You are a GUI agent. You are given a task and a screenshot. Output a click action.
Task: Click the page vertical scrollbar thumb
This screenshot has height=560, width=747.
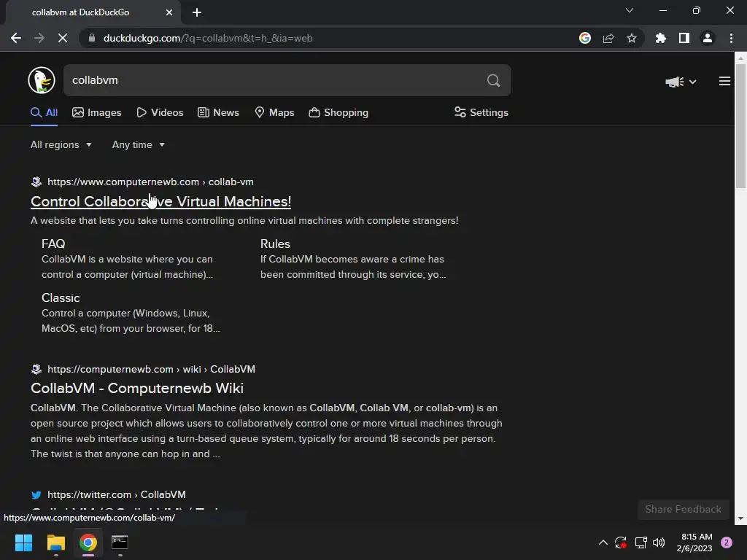(741, 126)
